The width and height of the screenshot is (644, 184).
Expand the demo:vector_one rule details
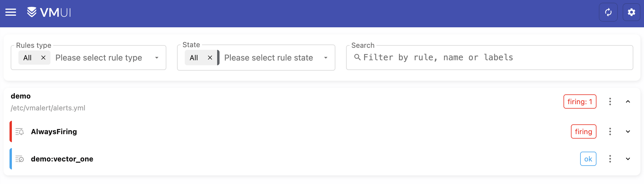[628, 159]
